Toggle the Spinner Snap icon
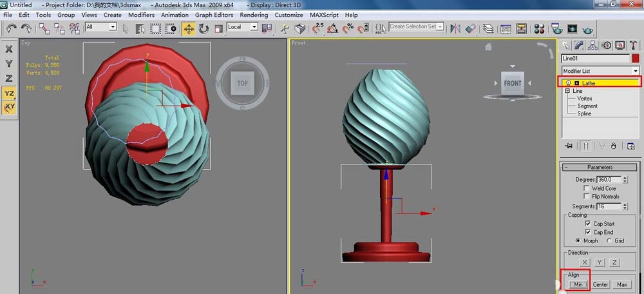 pyautogui.click(x=363, y=28)
